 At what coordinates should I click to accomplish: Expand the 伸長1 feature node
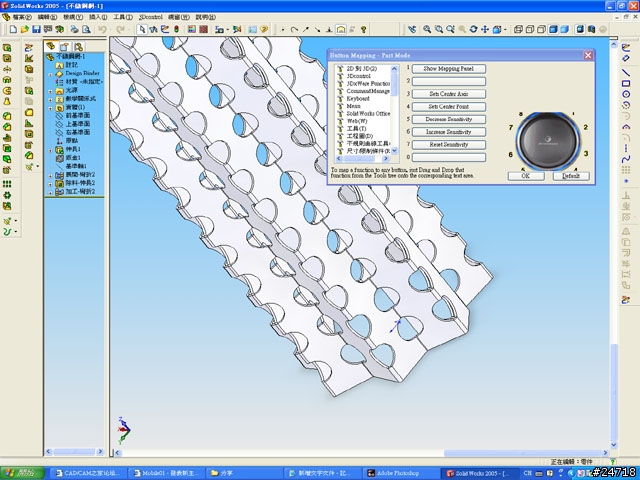pyautogui.click(x=51, y=150)
